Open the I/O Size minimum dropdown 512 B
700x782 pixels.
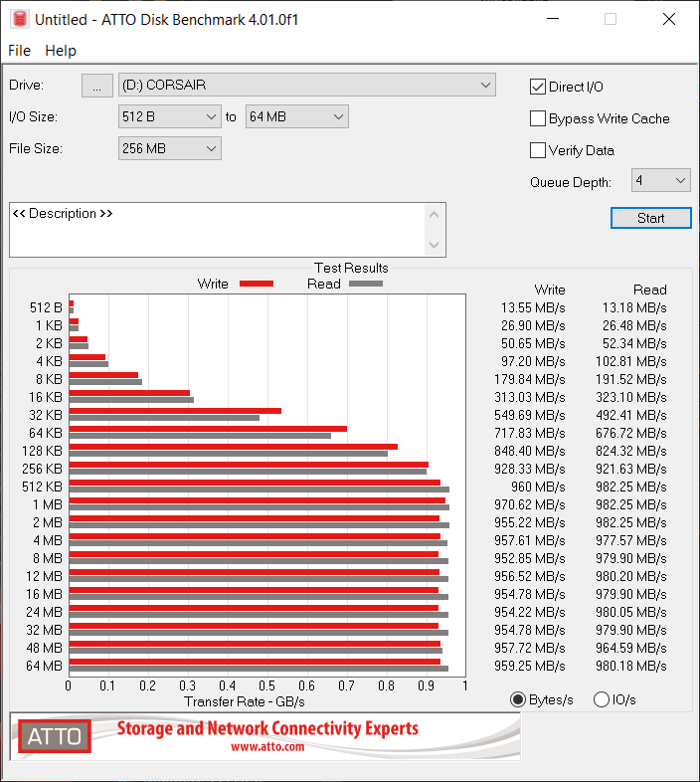pos(169,116)
